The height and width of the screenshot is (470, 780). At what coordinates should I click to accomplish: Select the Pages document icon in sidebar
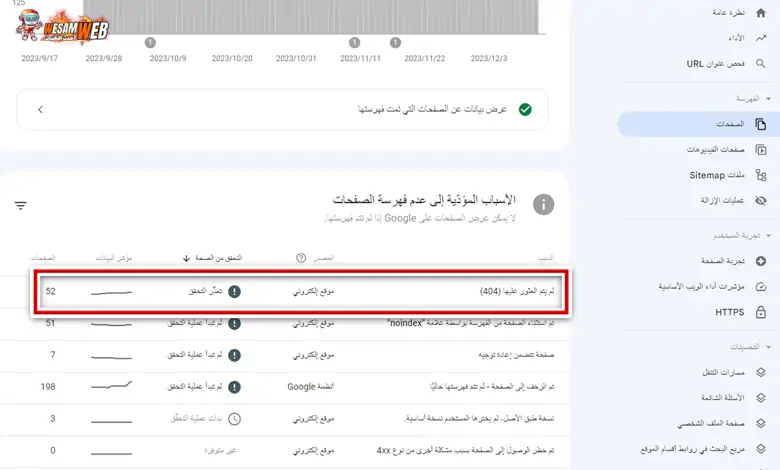(761, 124)
